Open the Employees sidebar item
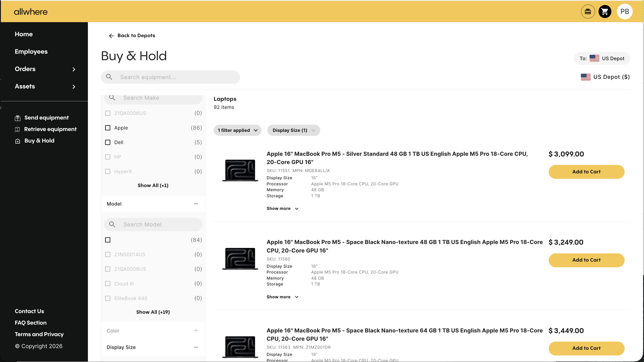Viewport: 644px width, 362px height. [31, 52]
